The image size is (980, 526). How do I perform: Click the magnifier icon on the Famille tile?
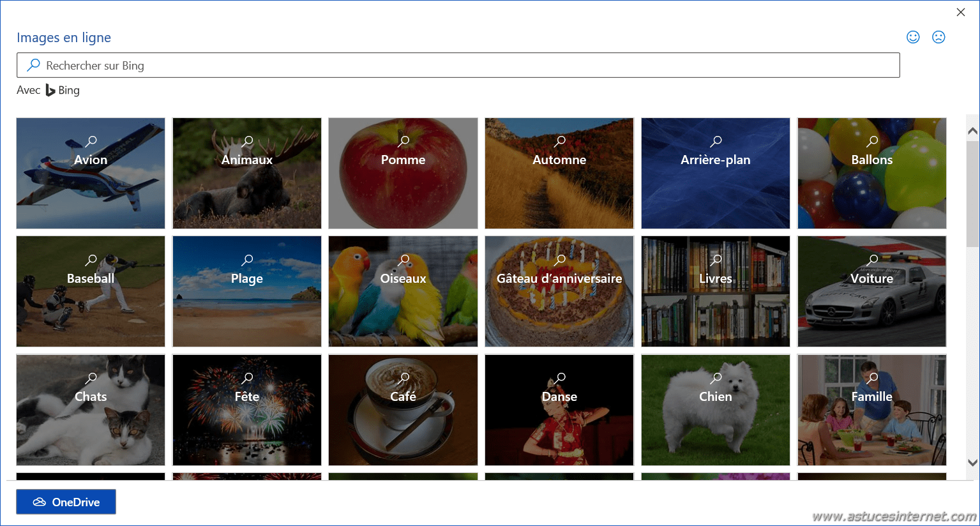873,378
